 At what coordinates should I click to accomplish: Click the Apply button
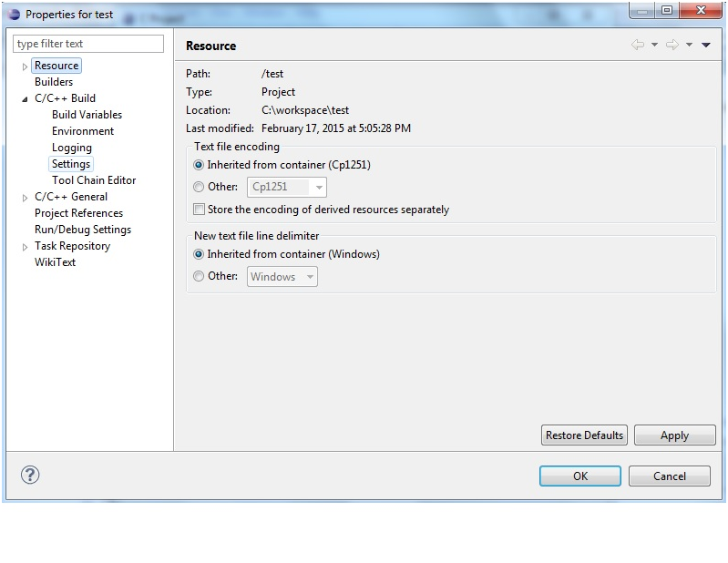pos(674,435)
